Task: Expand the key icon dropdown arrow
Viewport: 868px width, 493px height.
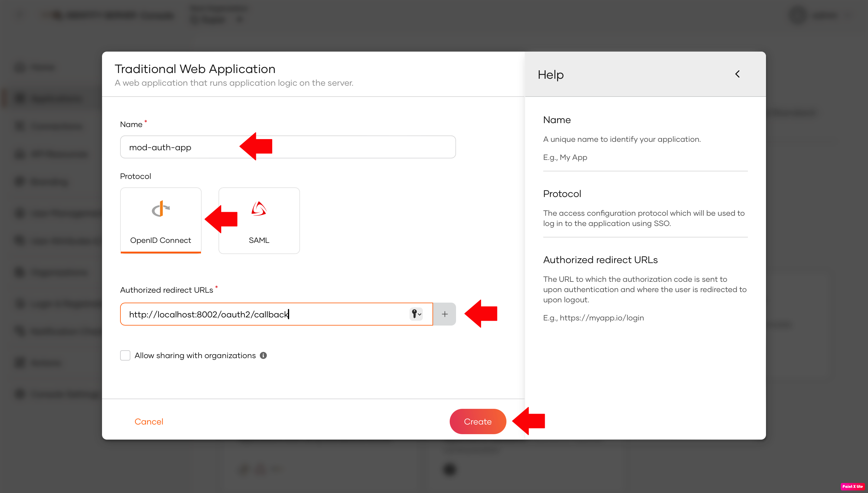Action: click(420, 315)
